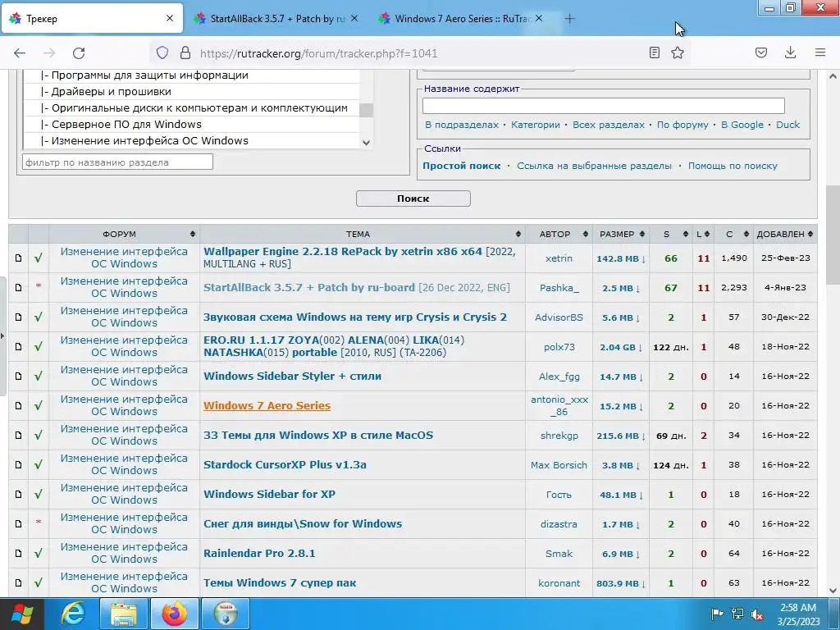The image size is (840, 630).
Task: Launch Internet Explorer from taskbar
Action: tap(72, 614)
